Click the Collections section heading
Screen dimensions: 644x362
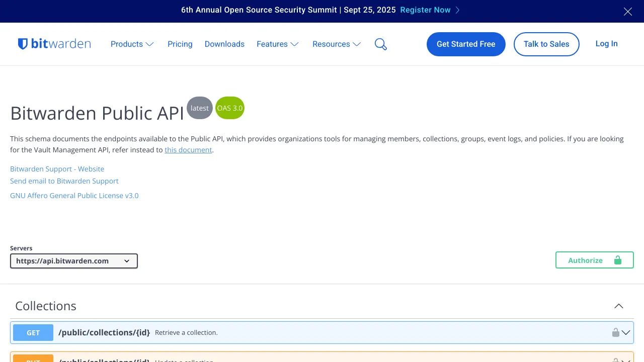46,306
